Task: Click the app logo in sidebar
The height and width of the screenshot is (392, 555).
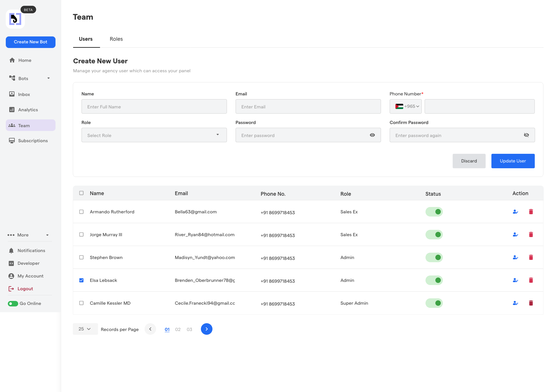Action: (x=15, y=19)
